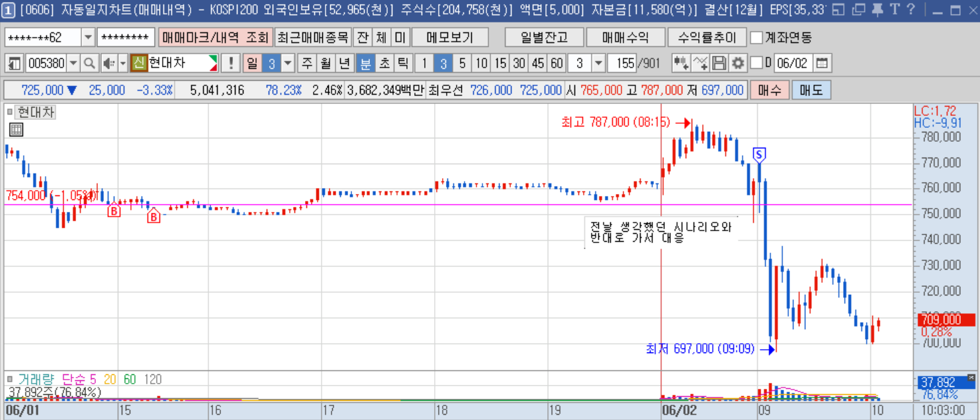
Task: Click the 잔 filter button
Action: point(363,37)
